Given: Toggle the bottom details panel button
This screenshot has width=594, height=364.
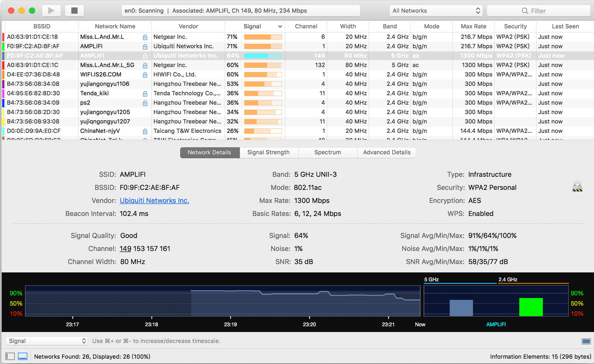Looking at the screenshot, I should pos(23,356).
